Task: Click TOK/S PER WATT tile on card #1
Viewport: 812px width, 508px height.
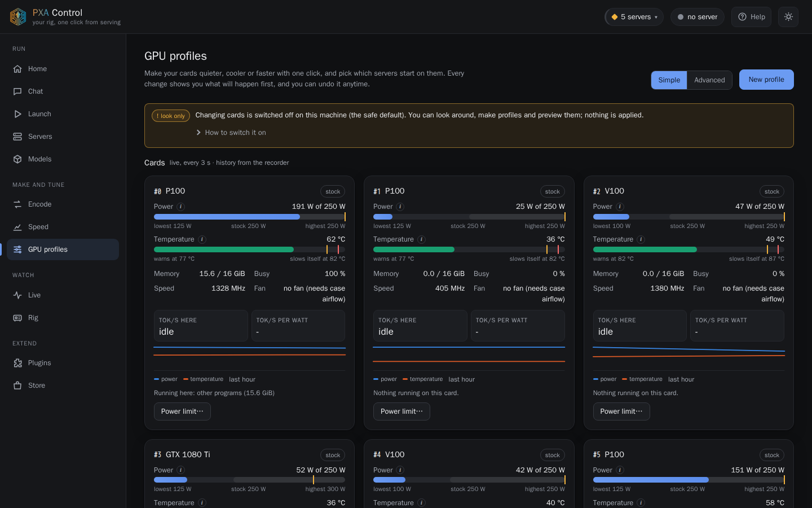Action: pyautogui.click(x=518, y=326)
